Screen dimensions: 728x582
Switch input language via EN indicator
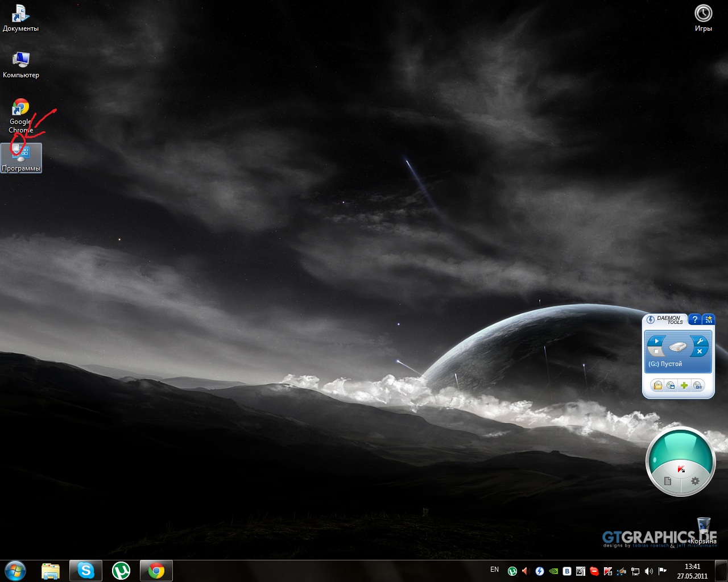click(494, 569)
